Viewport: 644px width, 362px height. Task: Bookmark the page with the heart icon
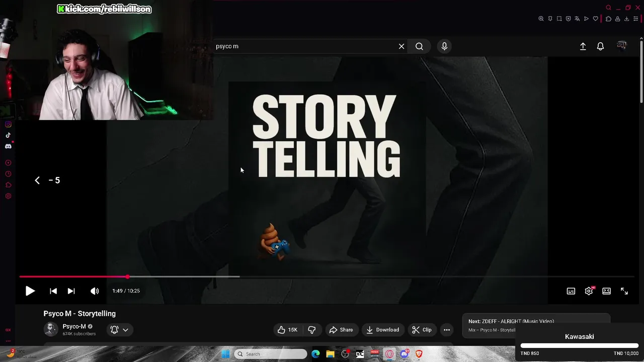(x=595, y=19)
